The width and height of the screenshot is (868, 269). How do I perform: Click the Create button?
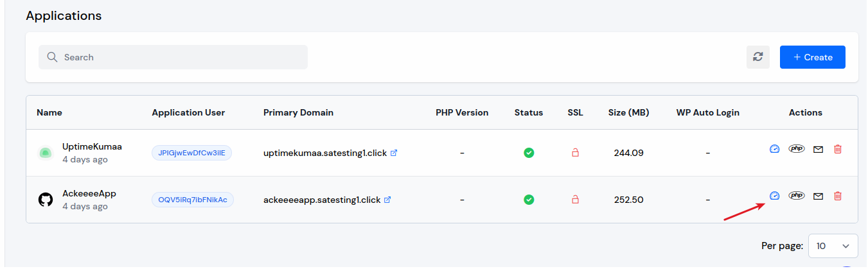click(812, 57)
